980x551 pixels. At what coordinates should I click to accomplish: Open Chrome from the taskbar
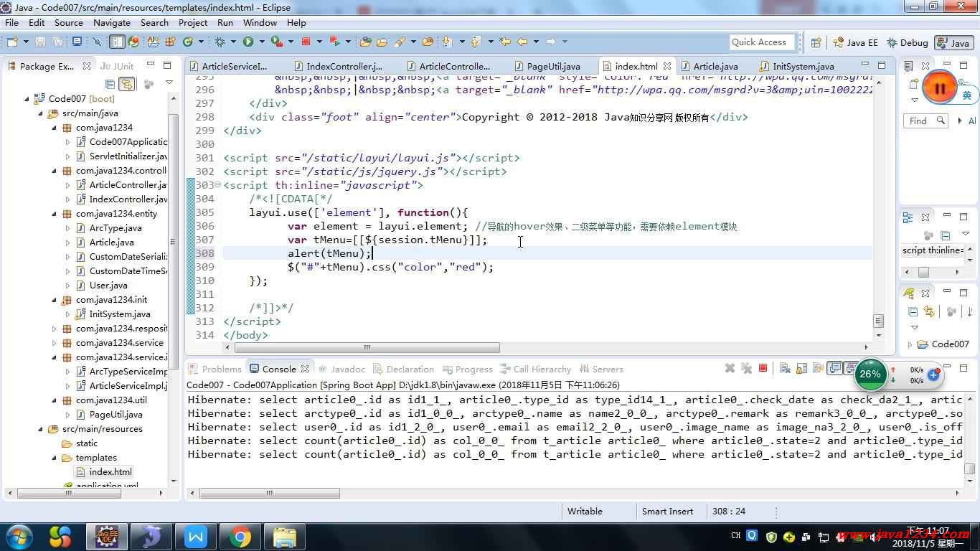[x=240, y=536]
